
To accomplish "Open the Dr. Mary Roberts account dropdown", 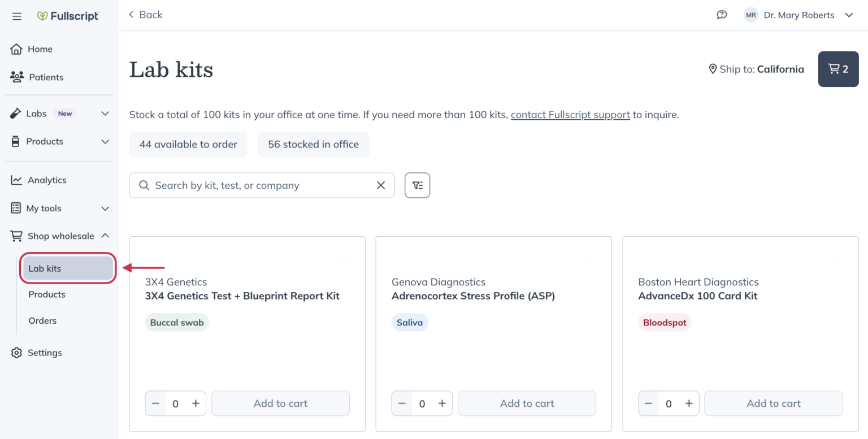I will (x=798, y=15).
